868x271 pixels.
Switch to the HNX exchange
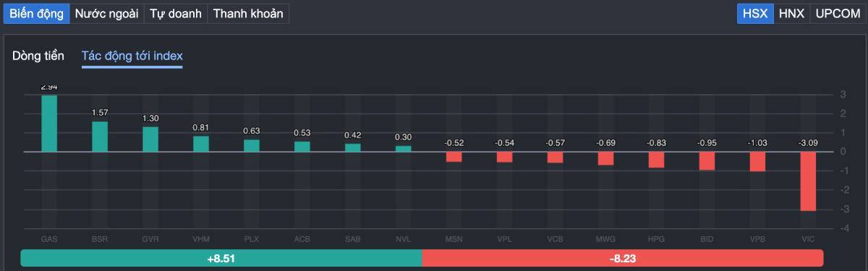pyautogui.click(x=791, y=13)
